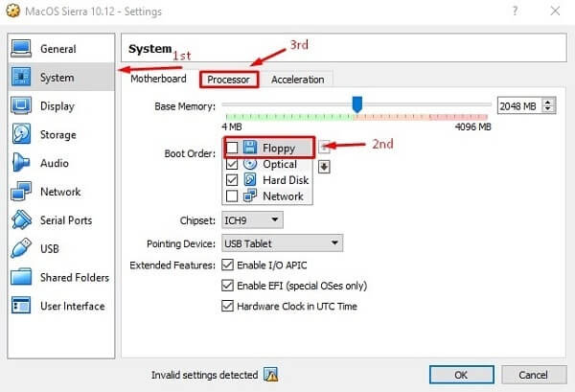
Task: Click the invalid settings warning icon
Action: pyautogui.click(x=270, y=375)
